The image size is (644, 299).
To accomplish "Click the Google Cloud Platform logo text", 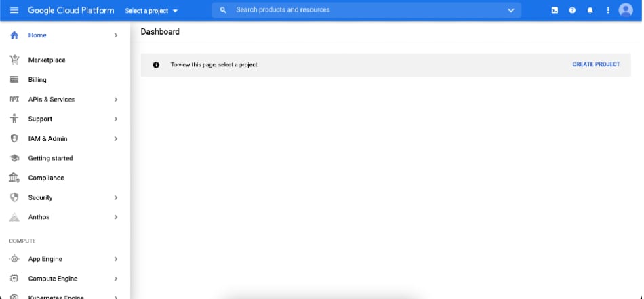I will (71, 10).
